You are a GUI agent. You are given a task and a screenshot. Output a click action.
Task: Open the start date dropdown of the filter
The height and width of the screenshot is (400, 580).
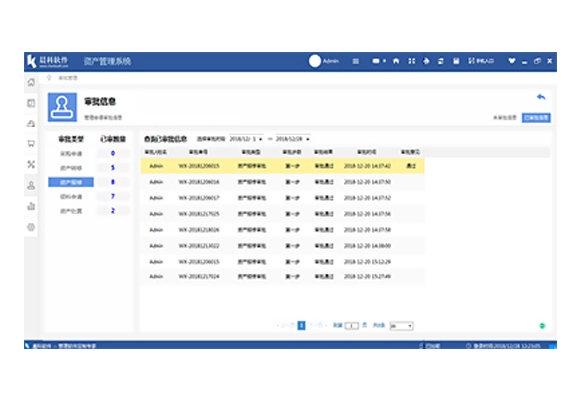[x=261, y=139]
